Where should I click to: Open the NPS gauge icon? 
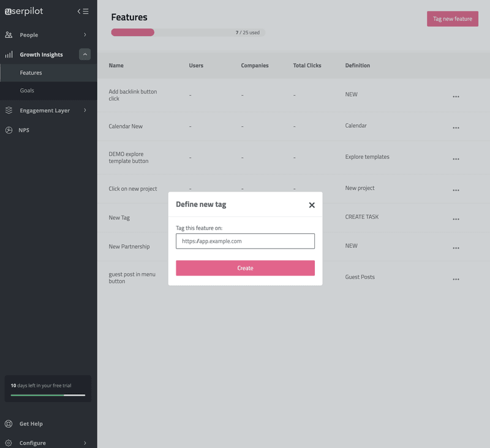(9, 130)
